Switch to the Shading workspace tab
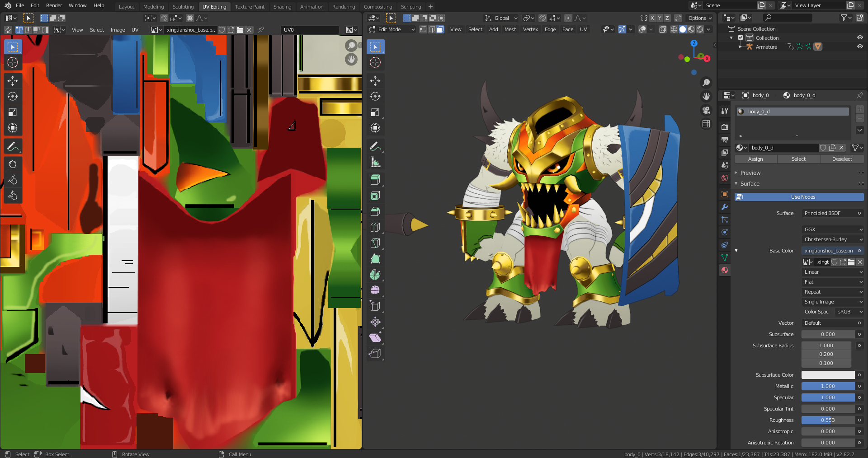This screenshot has width=868, height=458. coord(282,7)
